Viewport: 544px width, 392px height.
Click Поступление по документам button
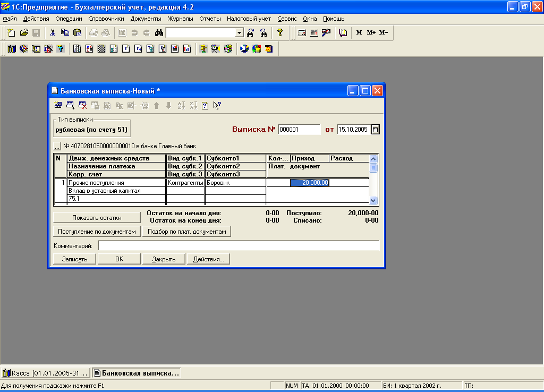pos(97,232)
